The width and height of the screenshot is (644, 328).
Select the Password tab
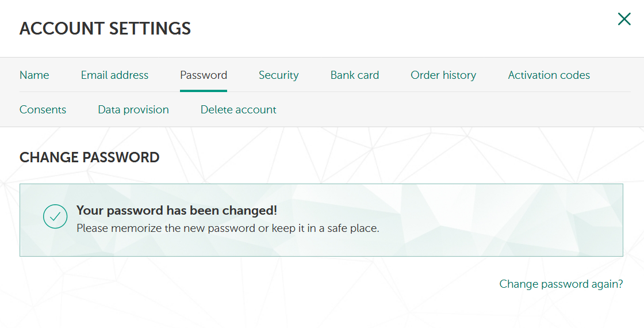coord(204,75)
